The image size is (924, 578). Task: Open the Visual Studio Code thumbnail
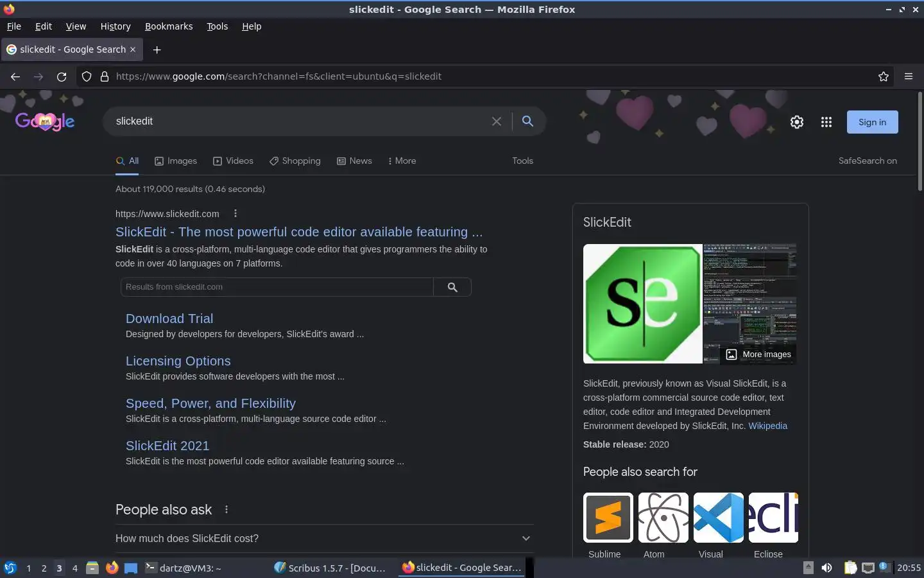pos(719,518)
